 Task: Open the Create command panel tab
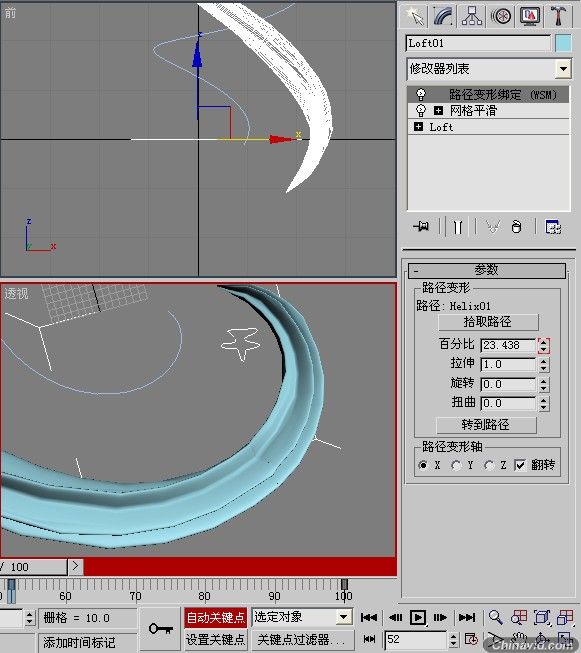(414, 17)
